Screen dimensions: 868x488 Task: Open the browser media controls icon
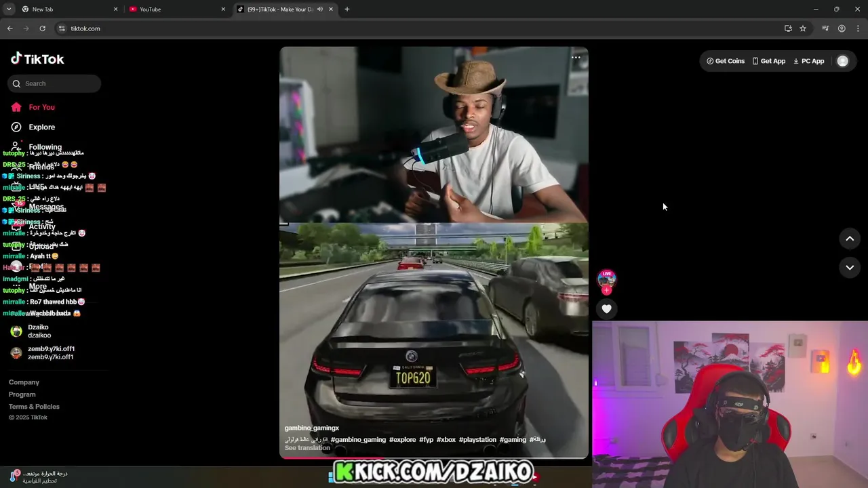coord(825,28)
